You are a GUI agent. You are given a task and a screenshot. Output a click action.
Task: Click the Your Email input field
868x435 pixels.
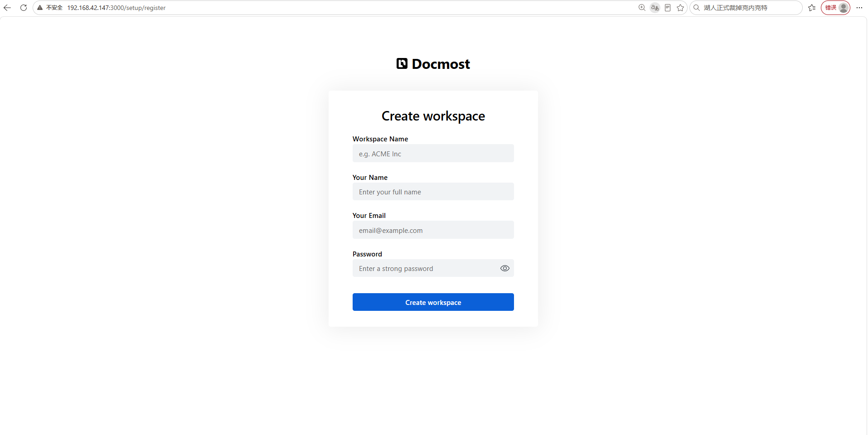pos(433,230)
